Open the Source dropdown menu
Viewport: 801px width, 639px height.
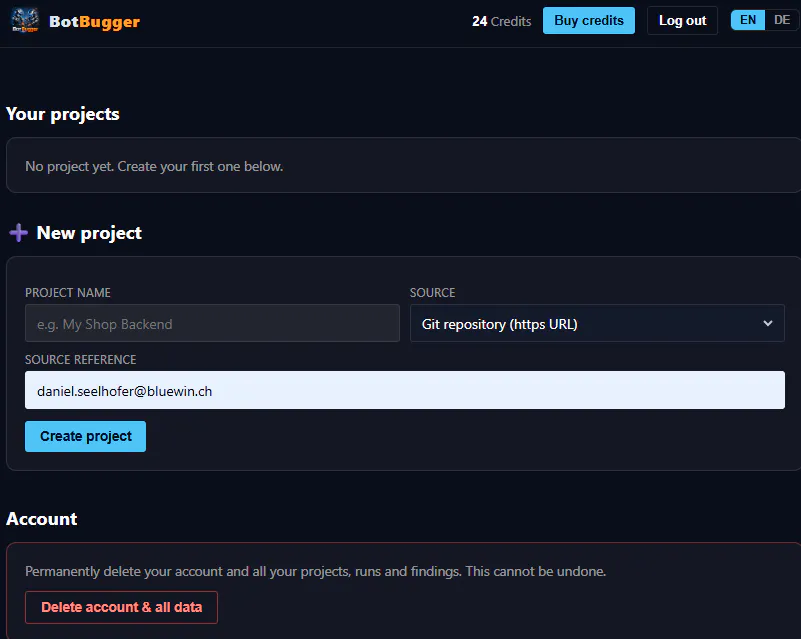coord(597,323)
